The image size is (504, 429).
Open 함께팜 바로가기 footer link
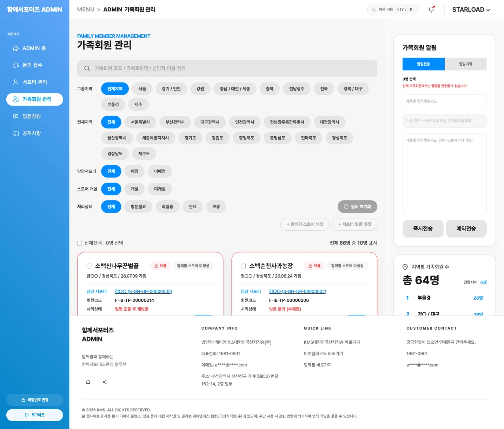pyautogui.click(x=318, y=365)
